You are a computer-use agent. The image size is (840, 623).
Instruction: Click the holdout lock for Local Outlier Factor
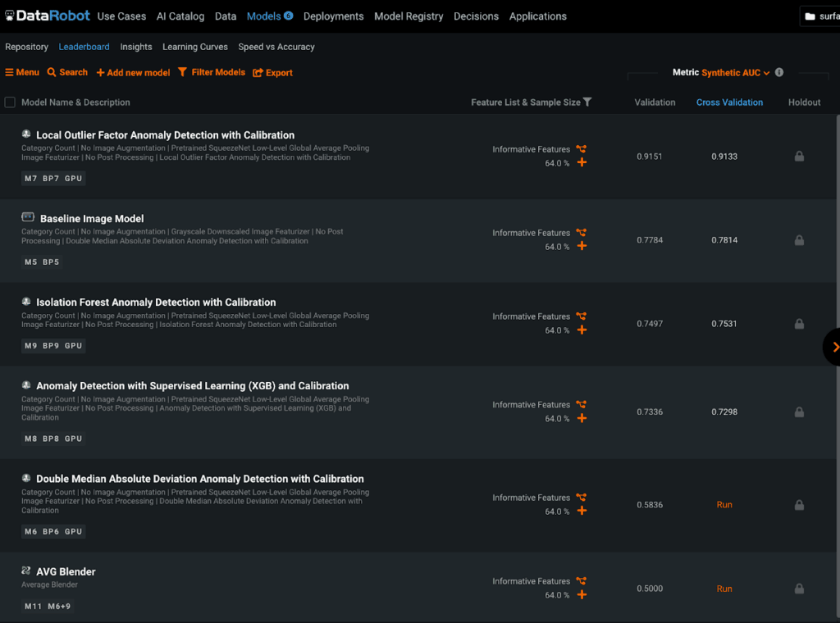pyautogui.click(x=799, y=157)
